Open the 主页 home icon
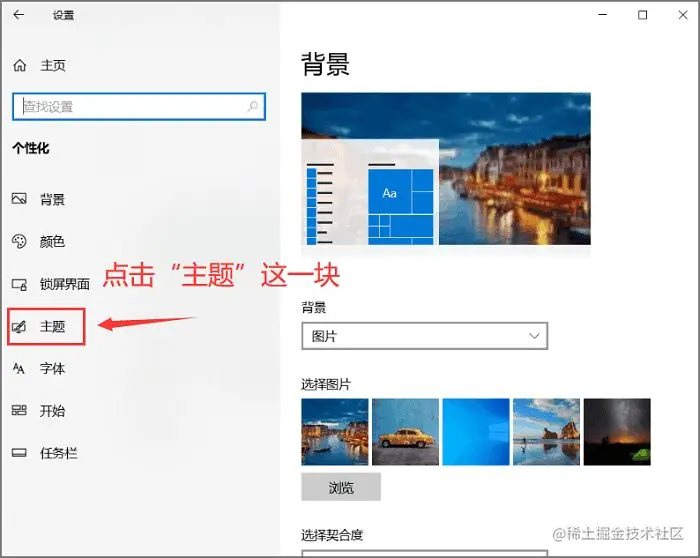This screenshot has height=558, width=700. pyautogui.click(x=20, y=66)
